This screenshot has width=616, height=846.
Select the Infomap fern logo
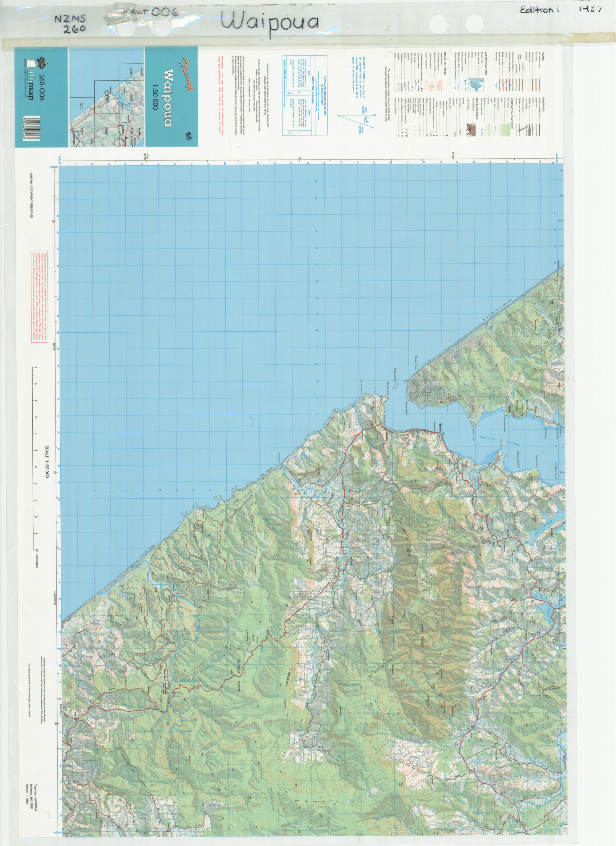(x=41, y=63)
